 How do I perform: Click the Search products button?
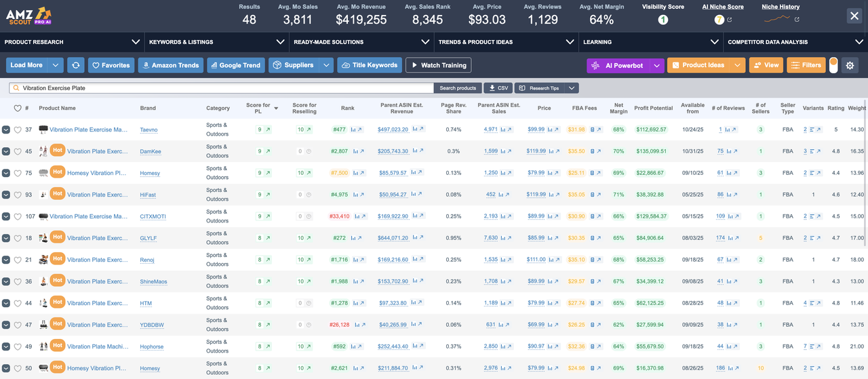click(x=458, y=88)
